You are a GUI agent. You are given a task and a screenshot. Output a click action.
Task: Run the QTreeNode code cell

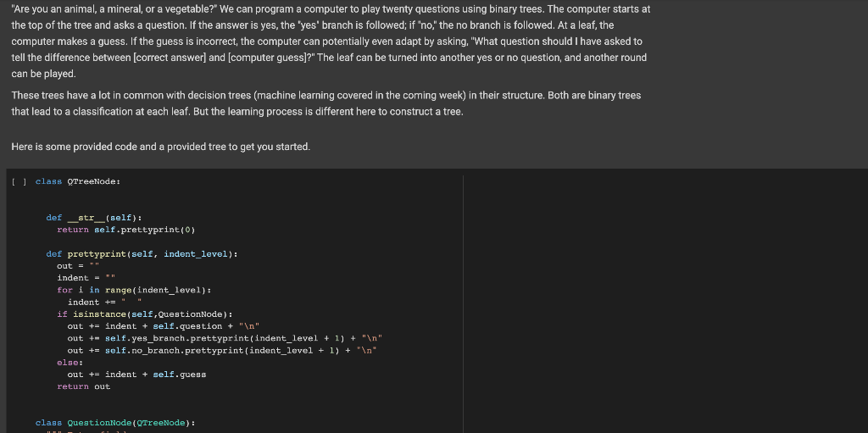pyautogui.click(x=19, y=181)
